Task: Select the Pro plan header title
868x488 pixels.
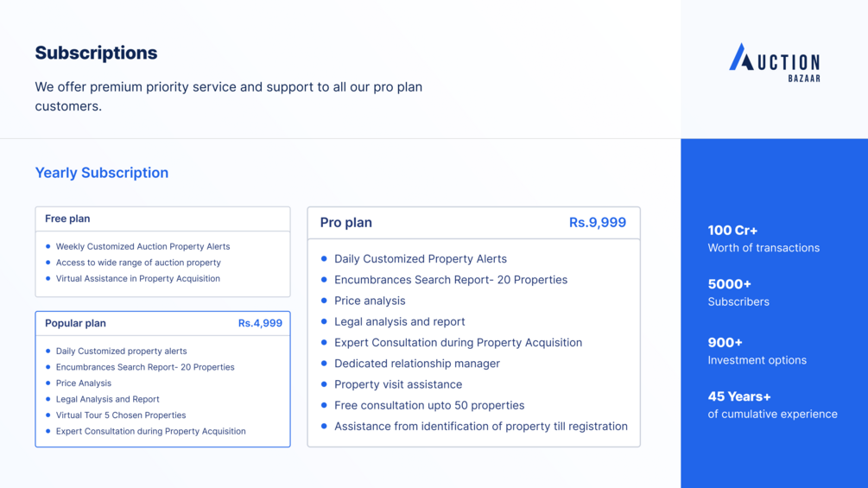Action: 345,223
